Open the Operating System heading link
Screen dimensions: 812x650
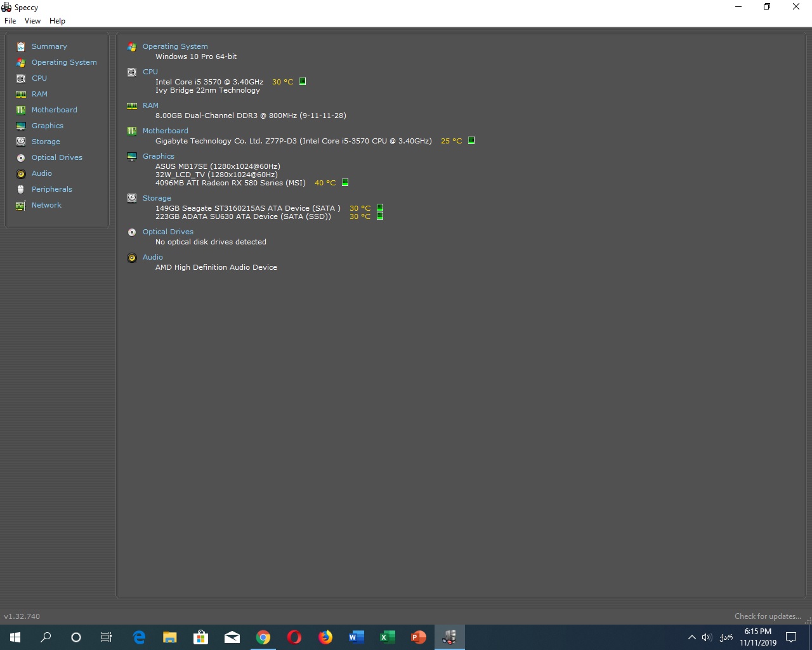175,46
